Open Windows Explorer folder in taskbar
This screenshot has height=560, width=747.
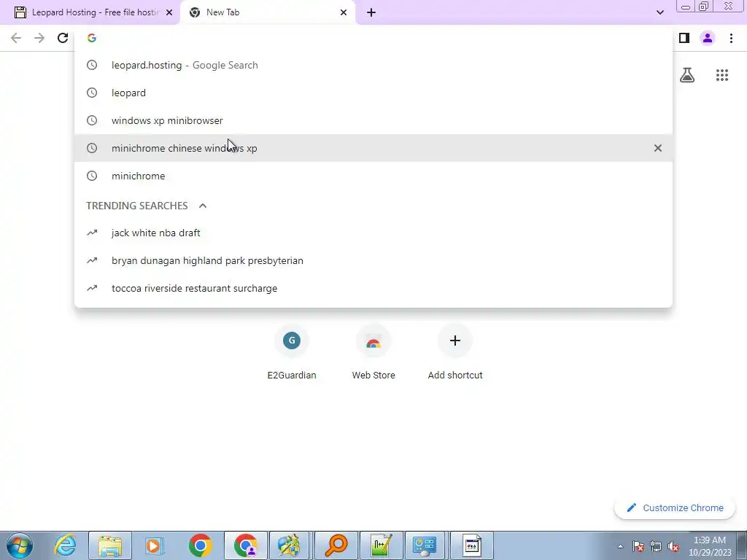[x=110, y=545]
